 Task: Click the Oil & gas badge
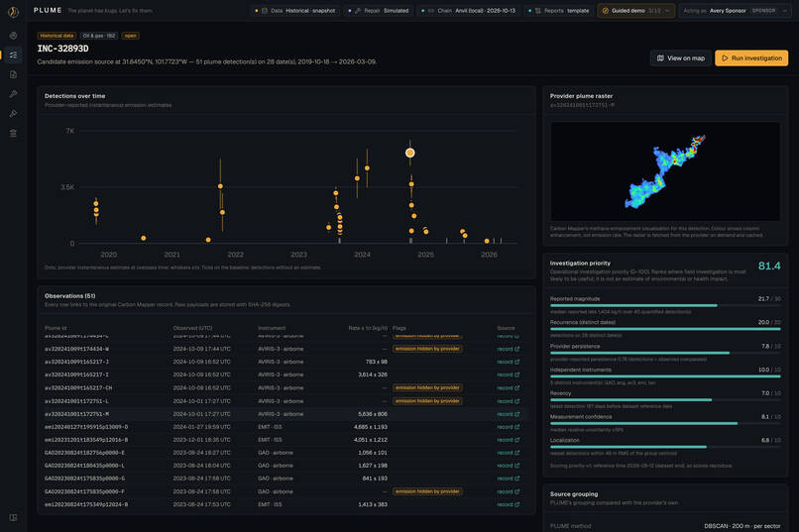point(99,36)
